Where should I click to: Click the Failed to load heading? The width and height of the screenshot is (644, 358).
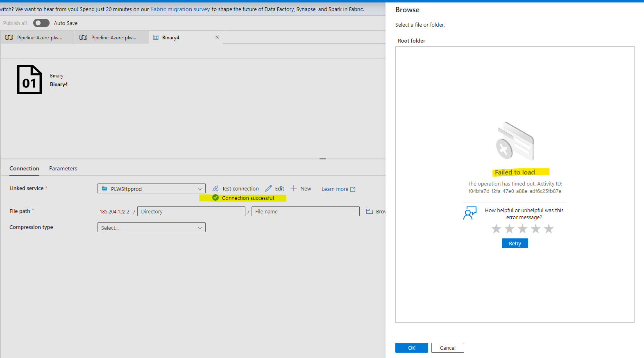515,172
